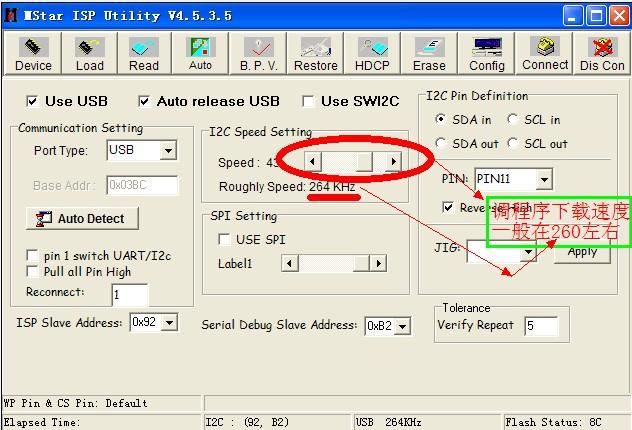632x430 pixels.
Task: Click the MStar app title icon
Action: [11, 15]
